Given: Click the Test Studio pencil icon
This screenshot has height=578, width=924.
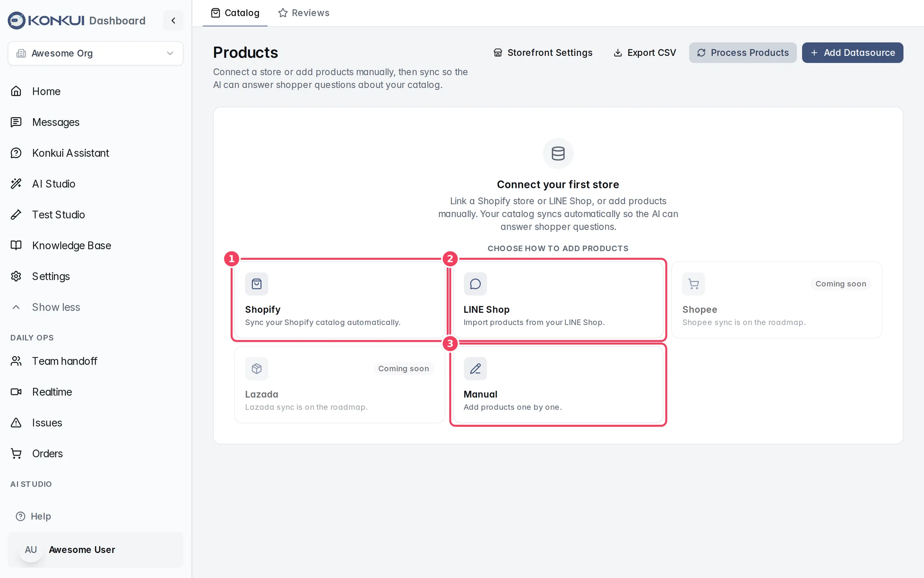Looking at the screenshot, I should (x=16, y=215).
